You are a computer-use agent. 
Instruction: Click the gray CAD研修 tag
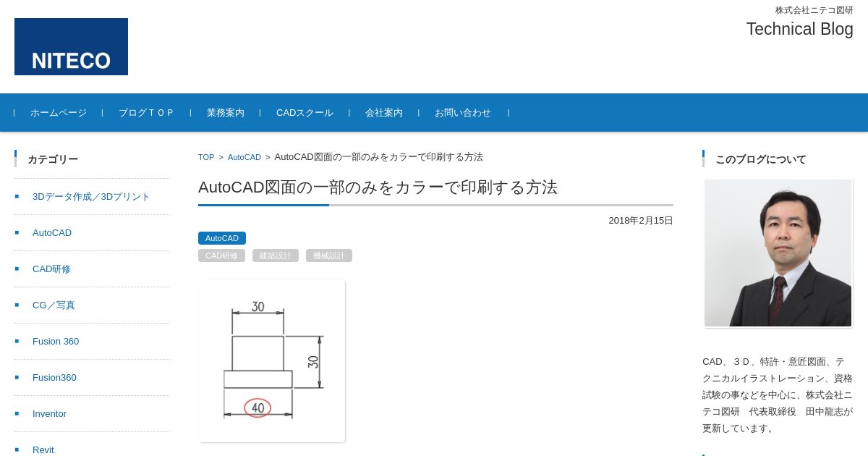click(221, 256)
